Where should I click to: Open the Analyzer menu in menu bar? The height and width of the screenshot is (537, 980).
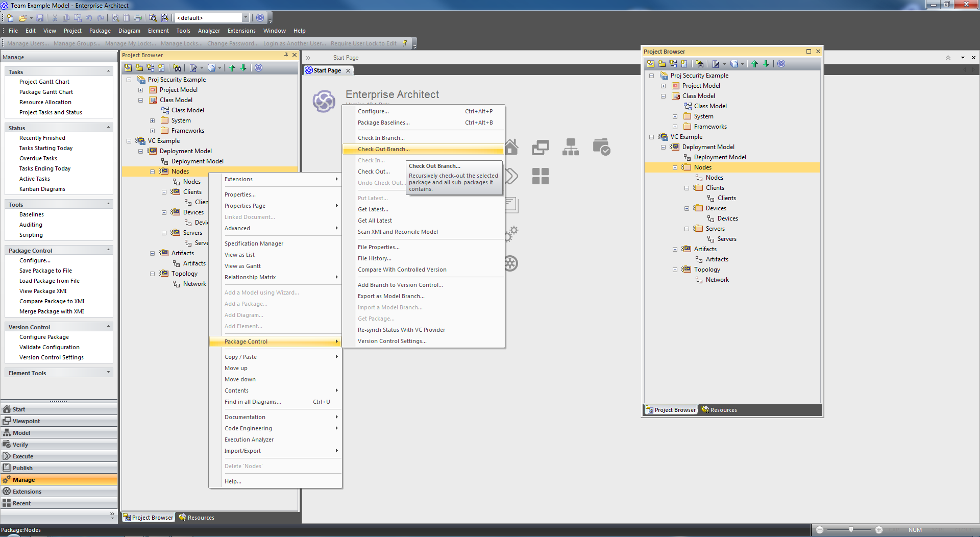[x=209, y=31]
